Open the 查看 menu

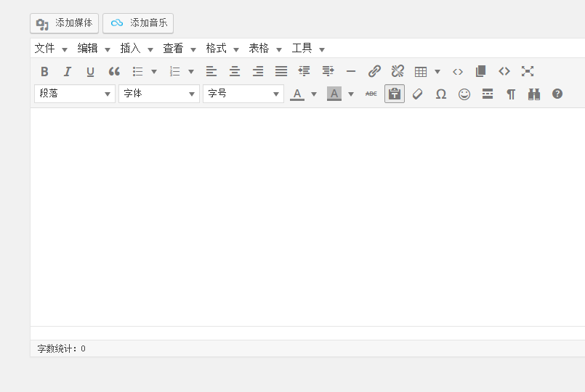click(x=179, y=49)
